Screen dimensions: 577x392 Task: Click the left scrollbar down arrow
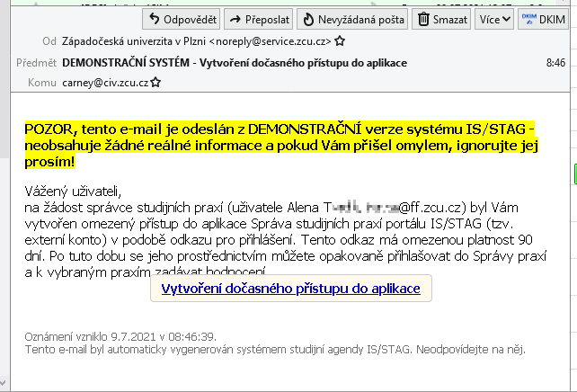[4, 382]
